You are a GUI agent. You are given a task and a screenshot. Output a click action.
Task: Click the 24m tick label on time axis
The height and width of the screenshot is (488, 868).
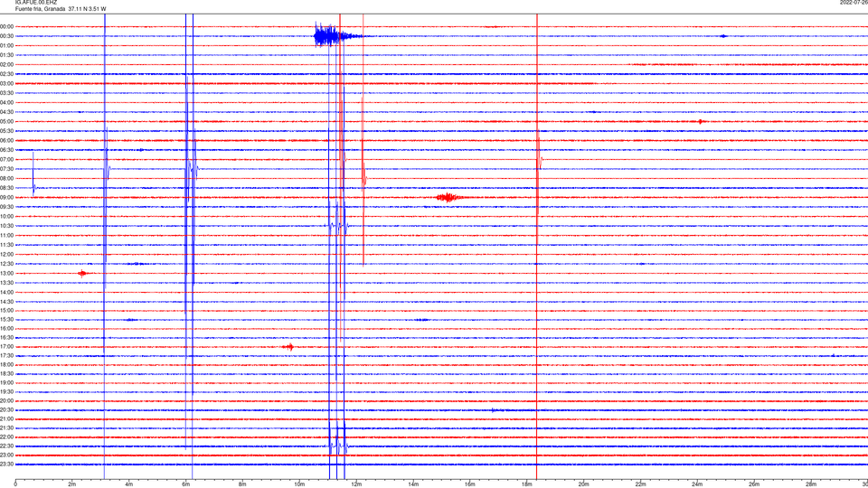pos(697,484)
